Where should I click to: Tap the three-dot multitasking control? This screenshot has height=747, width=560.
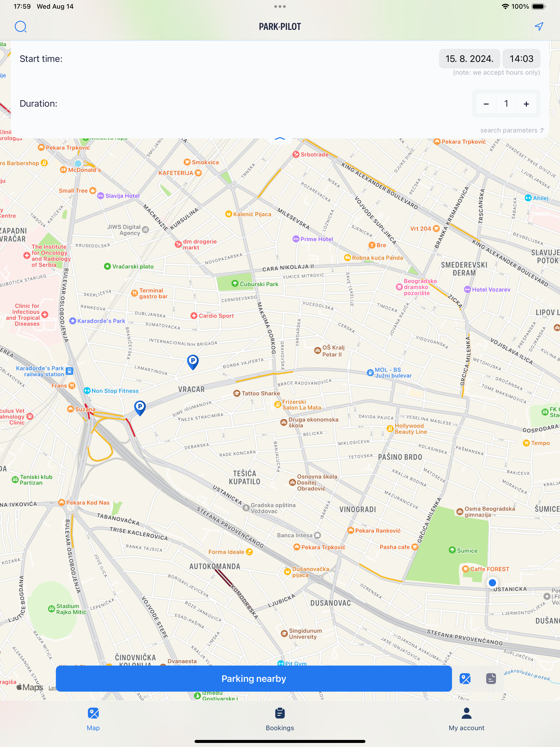point(280,7)
